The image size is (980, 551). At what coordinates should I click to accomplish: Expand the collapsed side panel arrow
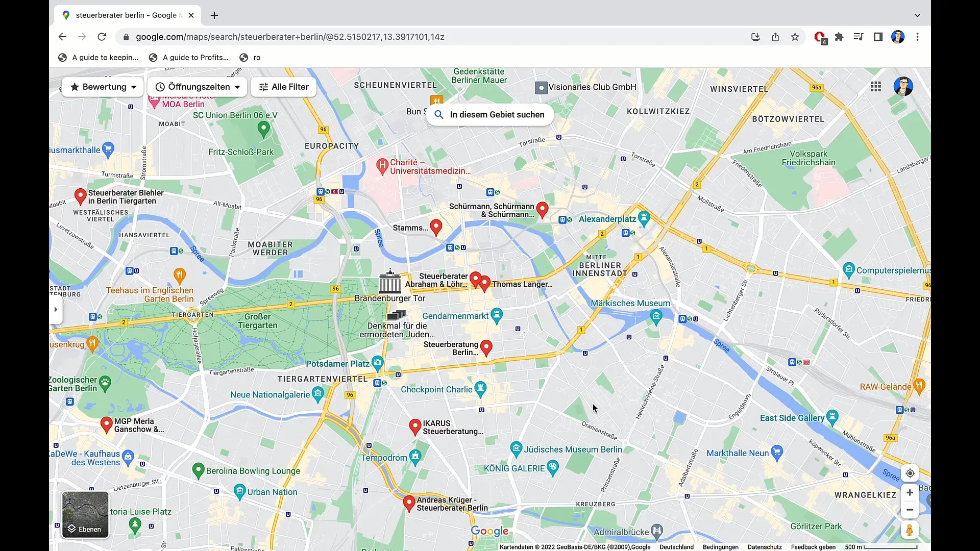coord(56,309)
